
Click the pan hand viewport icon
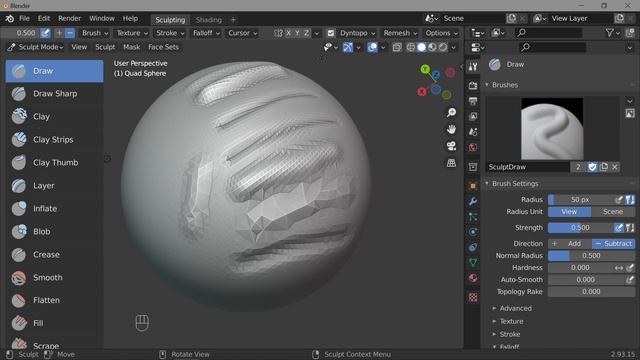(451, 129)
